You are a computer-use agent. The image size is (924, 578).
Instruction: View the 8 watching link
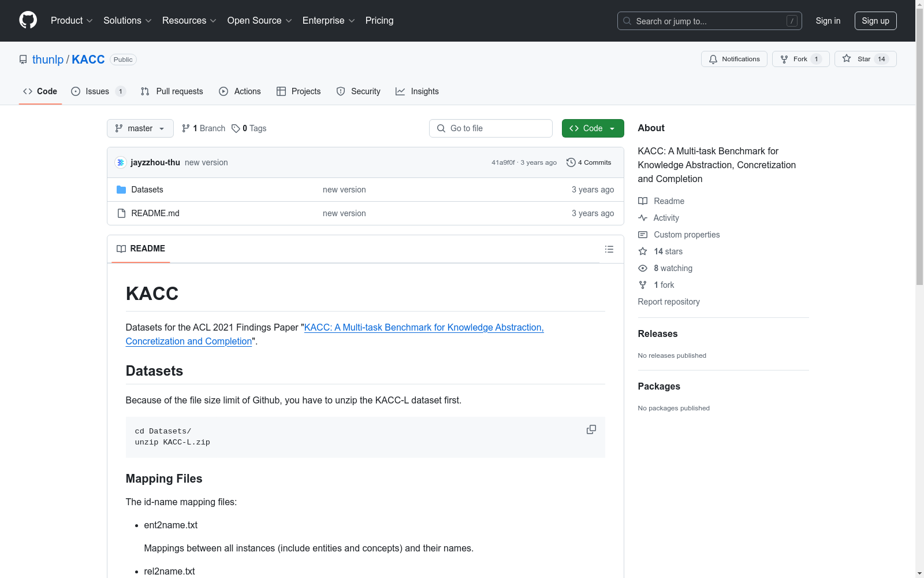click(665, 268)
